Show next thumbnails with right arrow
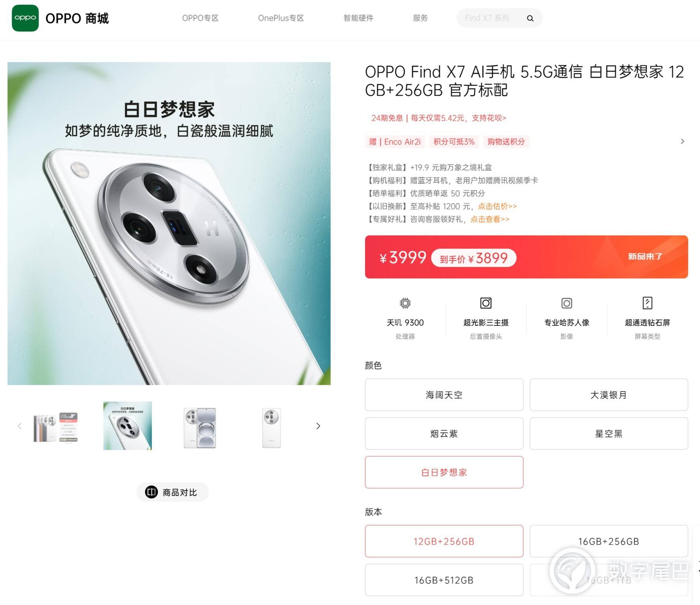Image resolution: width=700 pixels, height=605 pixels. coord(318,426)
